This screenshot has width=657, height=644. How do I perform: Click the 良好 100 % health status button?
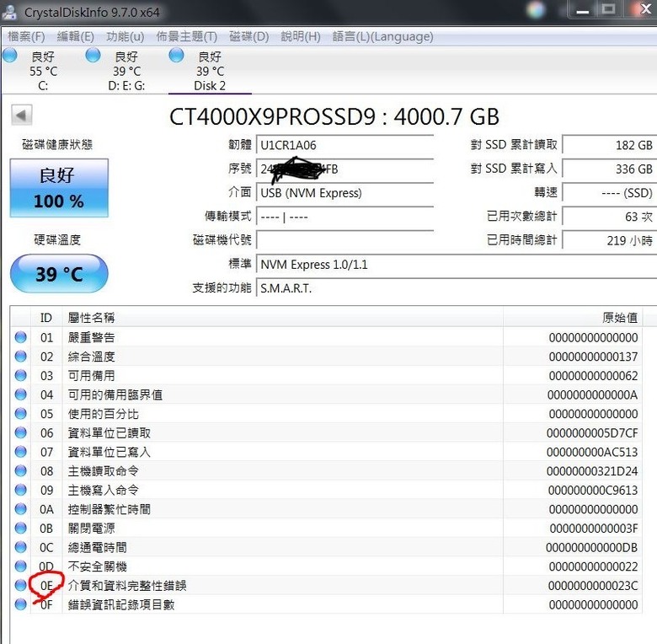pyautogui.click(x=59, y=188)
